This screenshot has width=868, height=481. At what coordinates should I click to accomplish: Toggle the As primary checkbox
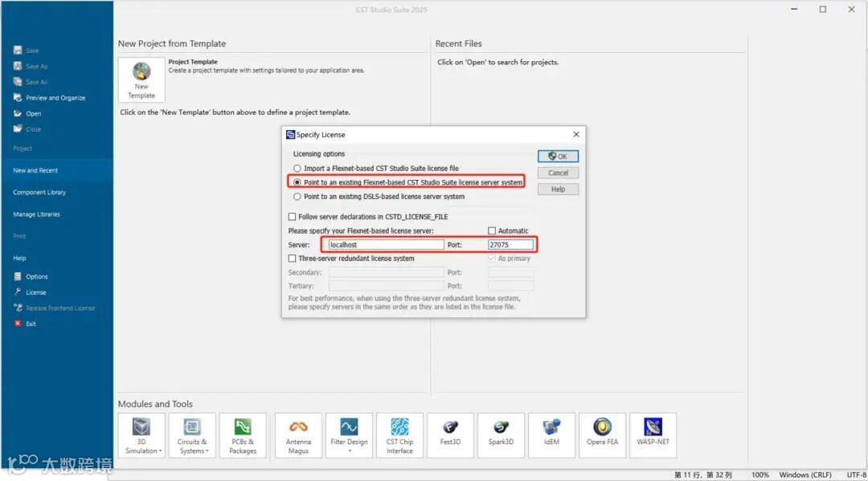492,259
